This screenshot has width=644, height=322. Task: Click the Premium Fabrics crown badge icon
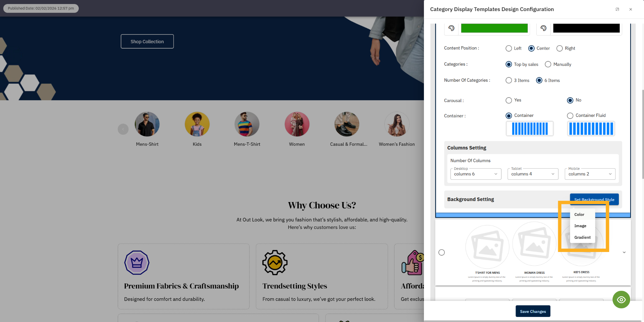click(137, 263)
